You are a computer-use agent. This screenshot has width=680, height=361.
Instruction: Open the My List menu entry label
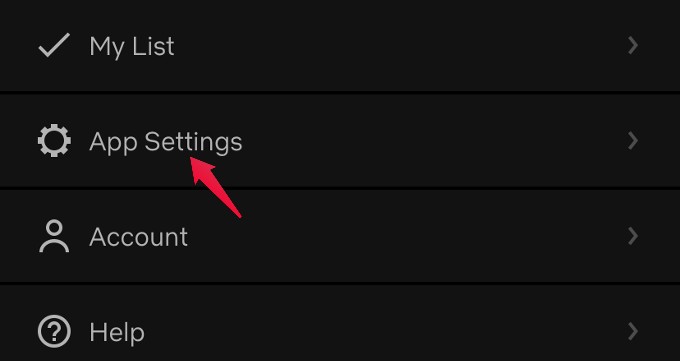pos(132,46)
